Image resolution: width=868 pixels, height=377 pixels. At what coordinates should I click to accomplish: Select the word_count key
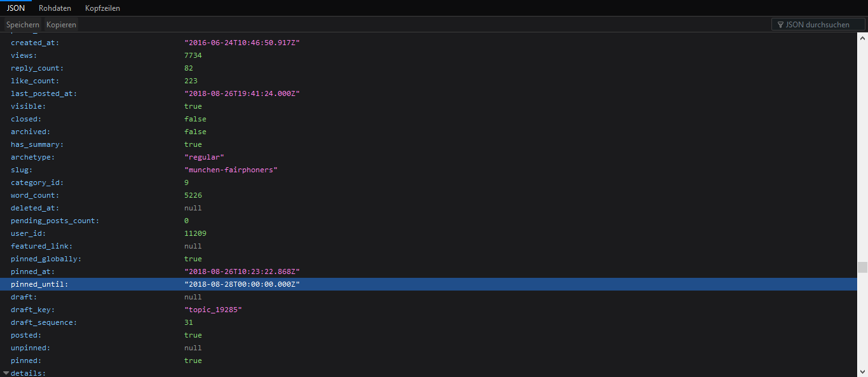(35, 195)
